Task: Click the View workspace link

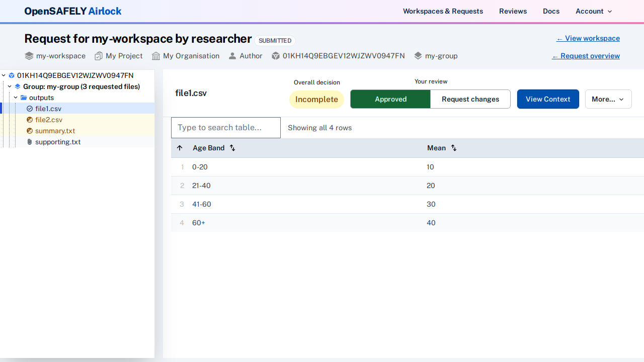Action: pos(588,38)
